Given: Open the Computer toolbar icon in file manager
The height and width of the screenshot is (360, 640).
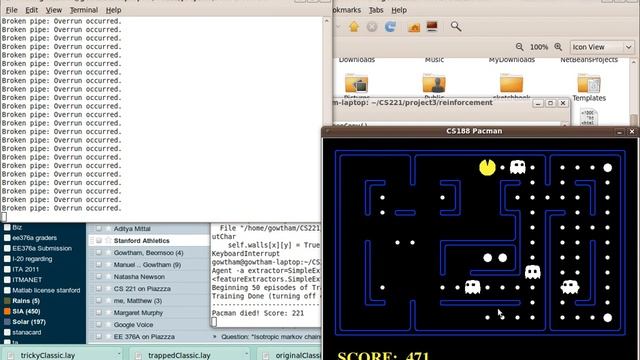Looking at the screenshot, I should pyautogui.click(x=432, y=27).
